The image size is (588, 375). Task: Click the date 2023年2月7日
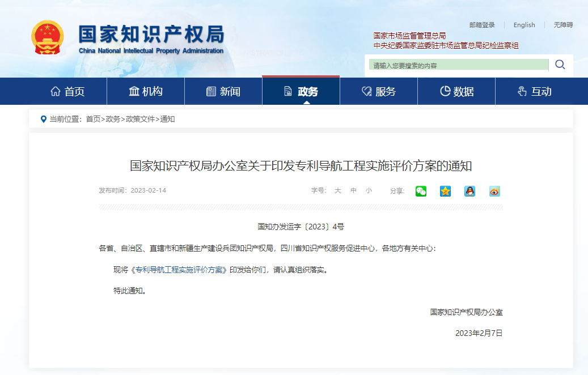479,333
